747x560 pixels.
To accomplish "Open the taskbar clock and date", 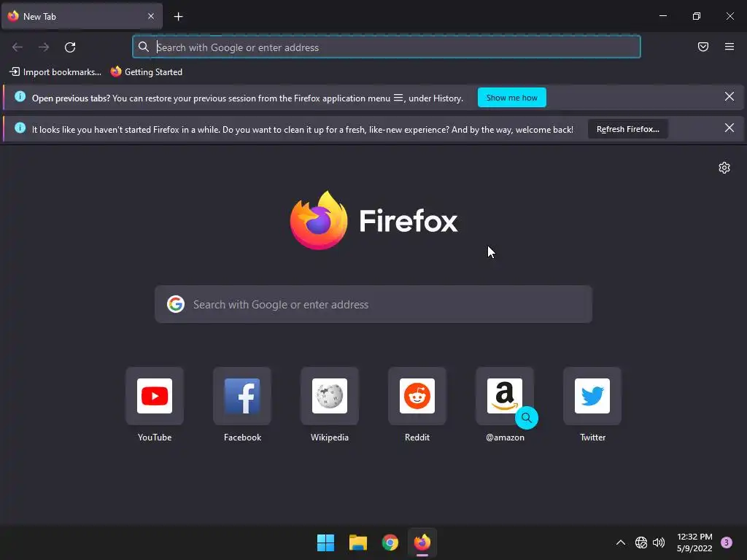I will [x=694, y=542].
